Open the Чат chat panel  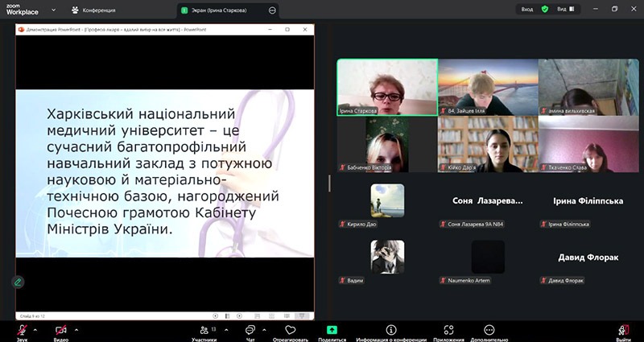pyautogui.click(x=250, y=330)
